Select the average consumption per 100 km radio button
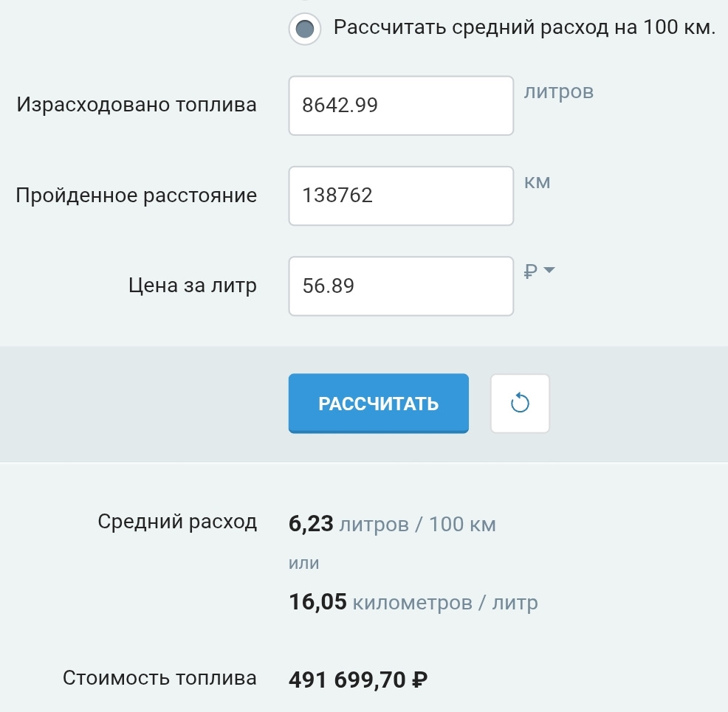728x712 pixels. (304, 30)
